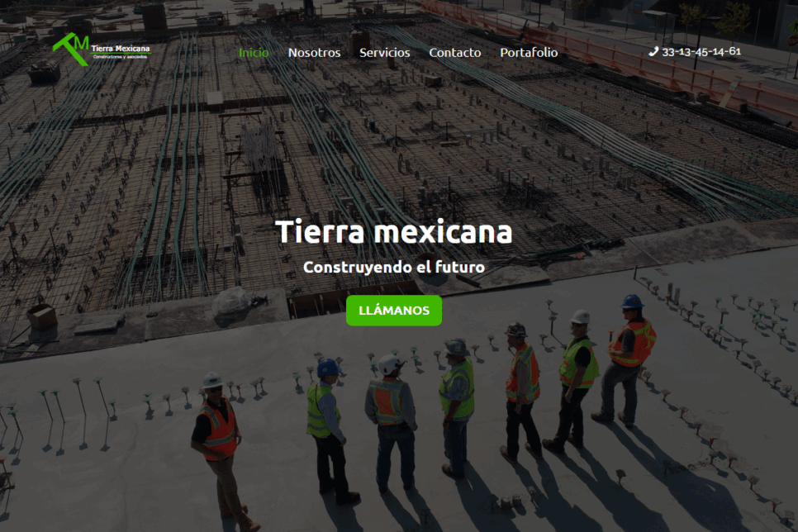Click the "Tierra mexicana" hero heading
This screenshot has width=798, height=532.
tap(393, 231)
